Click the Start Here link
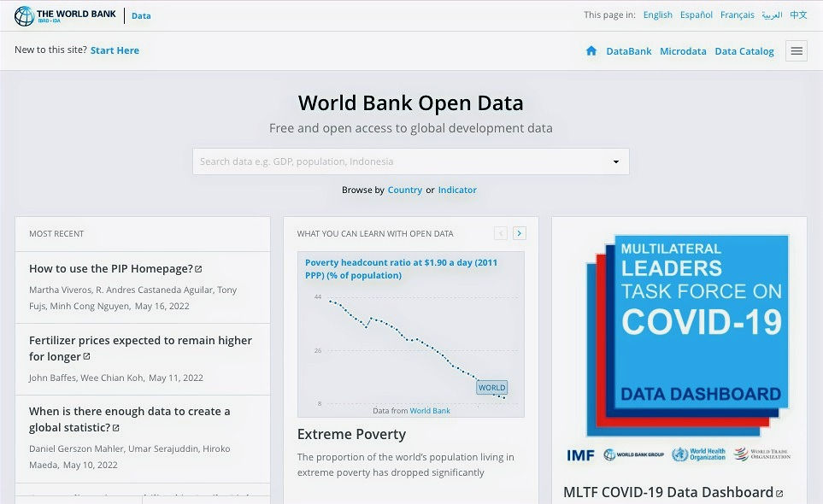 pyautogui.click(x=115, y=50)
